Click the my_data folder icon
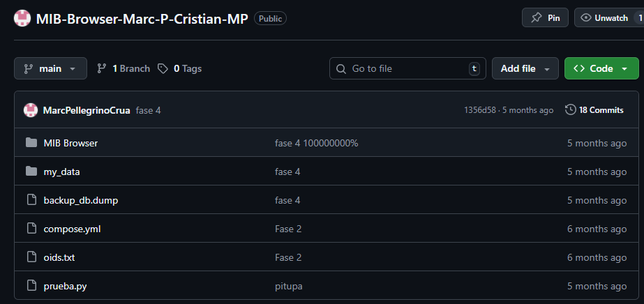Viewport: 644px width, 304px height. 31,172
